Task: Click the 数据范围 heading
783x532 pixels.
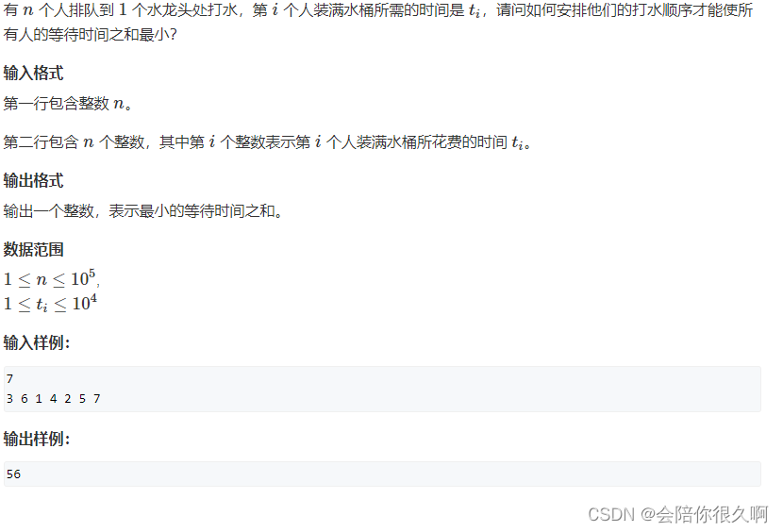Action: click(x=33, y=249)
